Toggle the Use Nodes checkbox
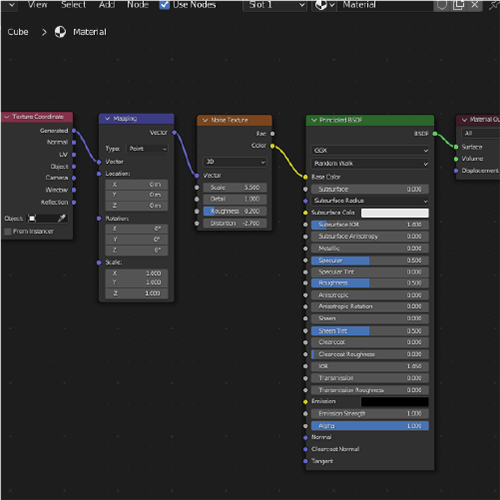The width and height of the screenshot is (500, 500). 164,5
